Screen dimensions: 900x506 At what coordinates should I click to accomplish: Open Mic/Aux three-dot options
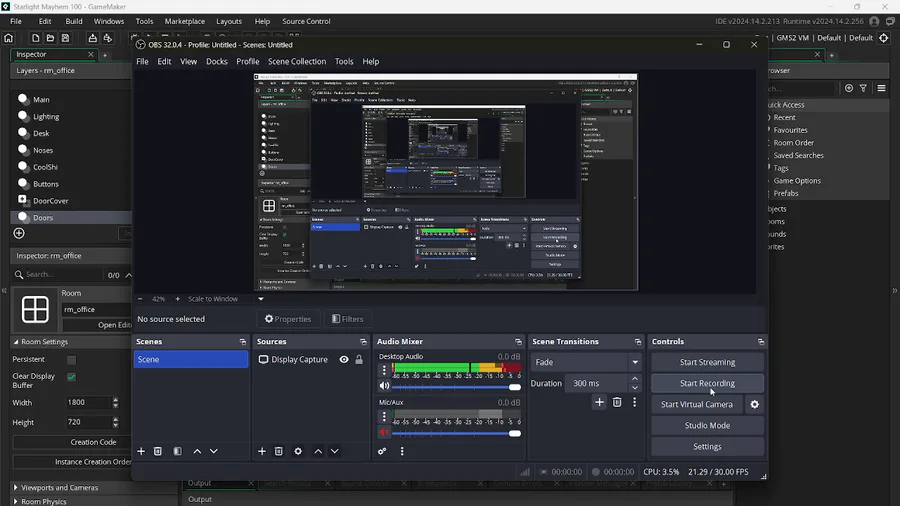(x=384, y=416)
